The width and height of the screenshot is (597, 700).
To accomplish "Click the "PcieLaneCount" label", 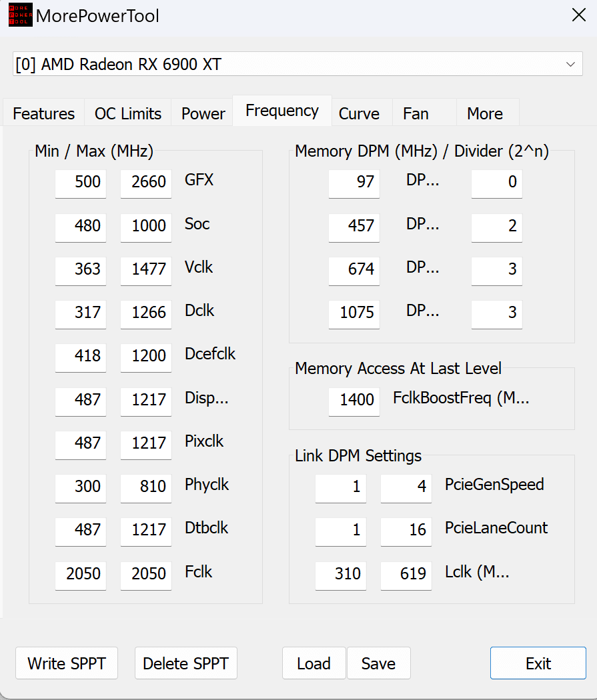I will point(496,528).
